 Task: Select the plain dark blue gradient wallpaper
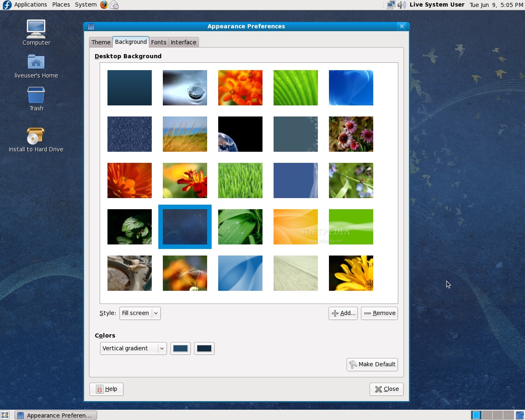point(130,88)
